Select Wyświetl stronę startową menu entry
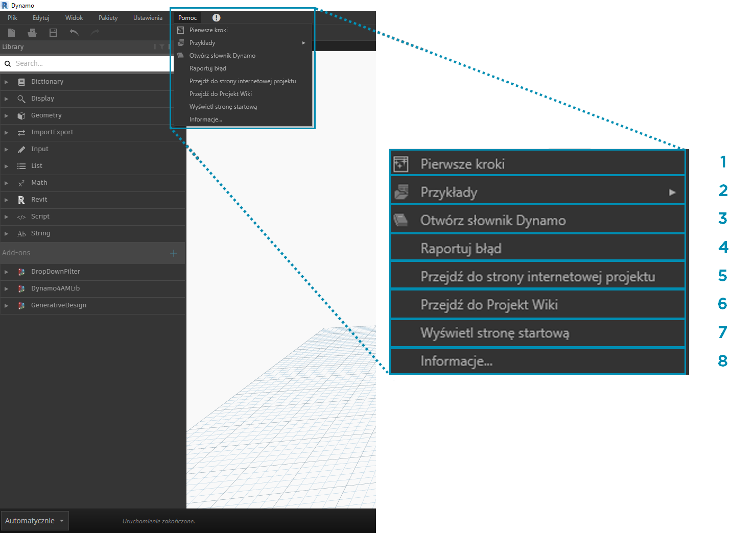This screenshot has height=533, width=756. 243,107
